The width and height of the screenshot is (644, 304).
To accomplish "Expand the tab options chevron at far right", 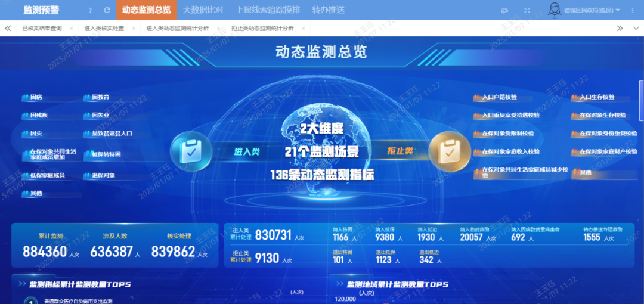I will point(634,28).
